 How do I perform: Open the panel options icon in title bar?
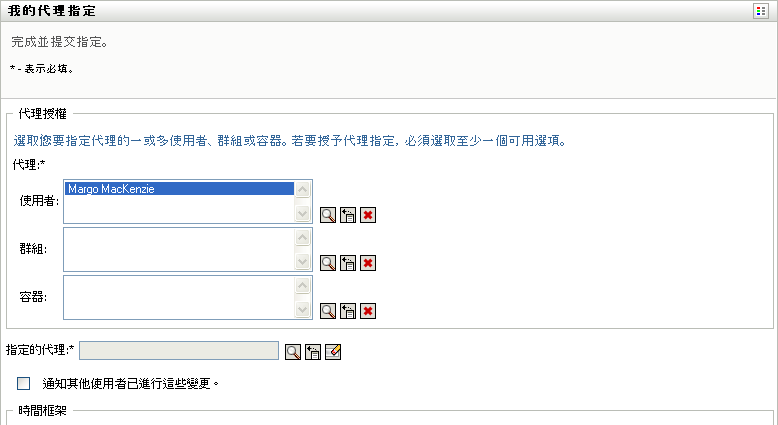tap(761, 11)
